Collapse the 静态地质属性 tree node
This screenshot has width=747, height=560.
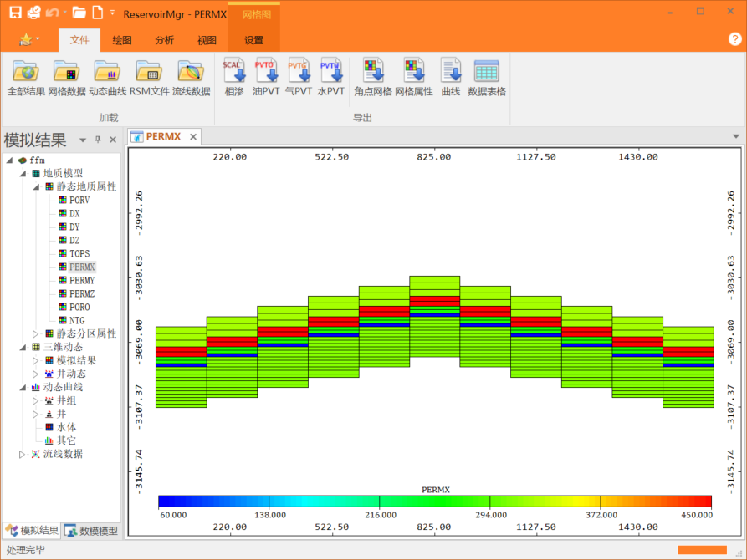tap(36, 187)
